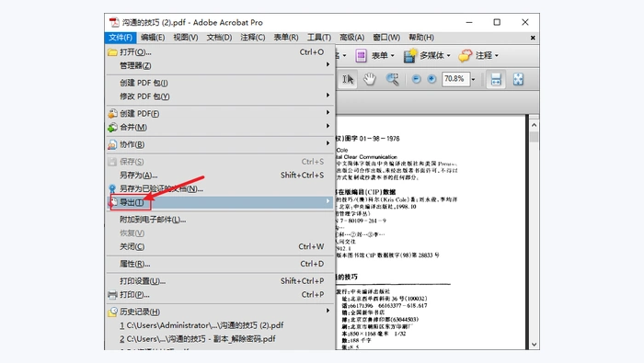Screen dimensions: 644x363
Task: Click the document scrollbar down arrow
Action: coord(534,345)
